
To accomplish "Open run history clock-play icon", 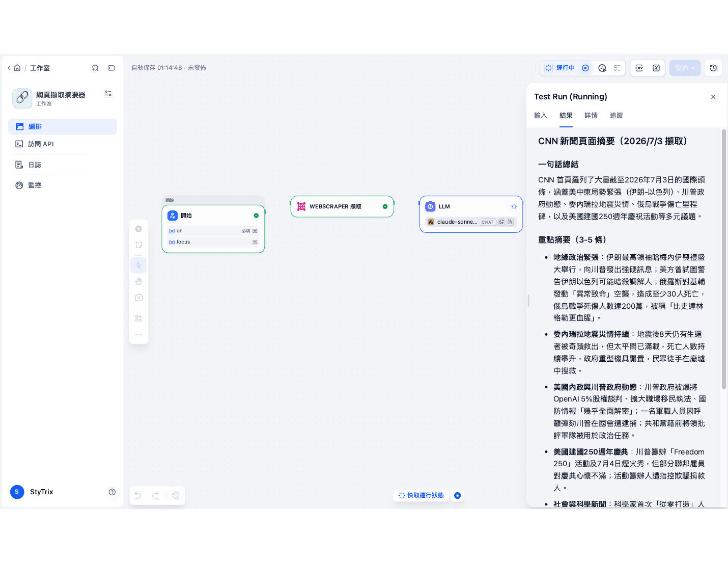I will click(x=602, y=68).
